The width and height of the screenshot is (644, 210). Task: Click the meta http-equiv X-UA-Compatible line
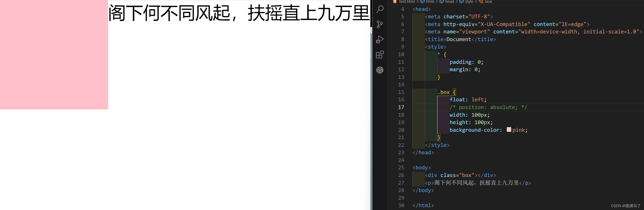507,24
